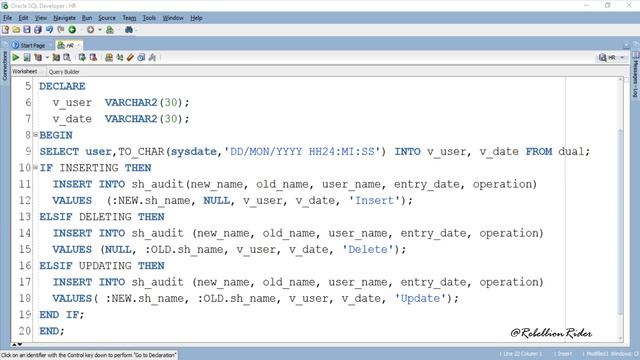640x360 pixels.
Task: Click the Modified indicator in status bar
Action: click(x=596, y=354)
